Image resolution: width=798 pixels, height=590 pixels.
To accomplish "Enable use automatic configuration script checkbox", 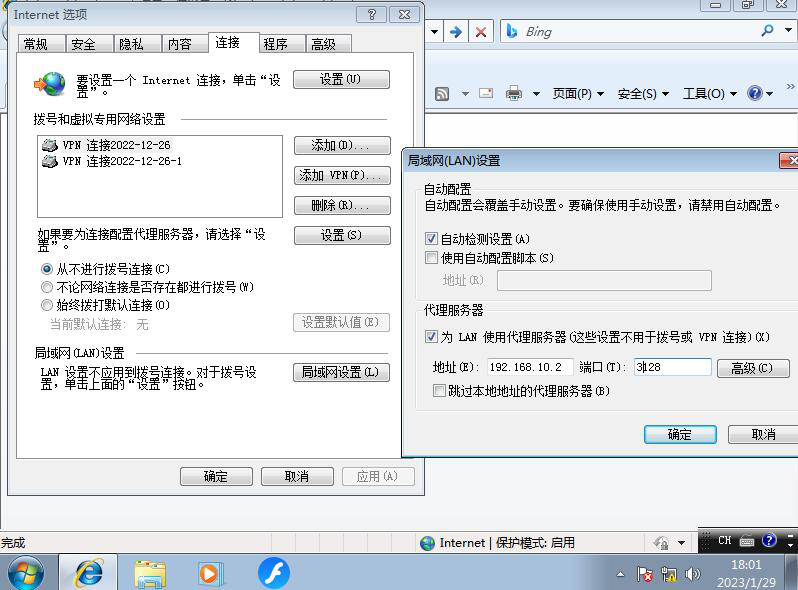I will [431, 258].
